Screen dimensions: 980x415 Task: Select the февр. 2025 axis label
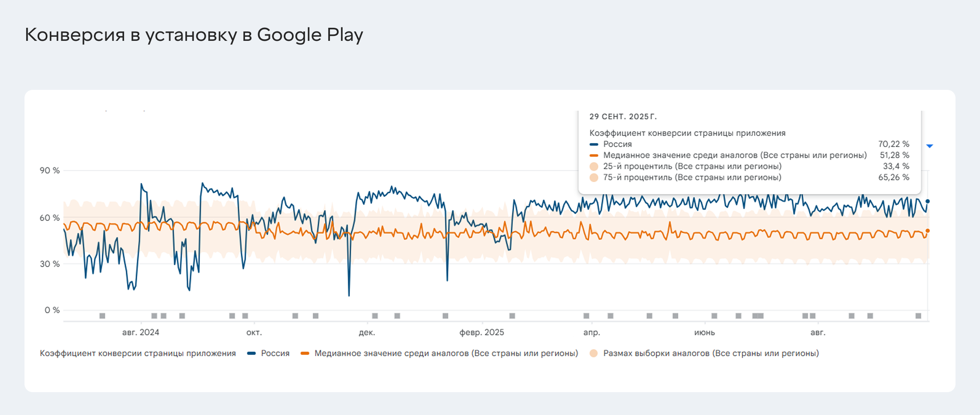(481, 332)
